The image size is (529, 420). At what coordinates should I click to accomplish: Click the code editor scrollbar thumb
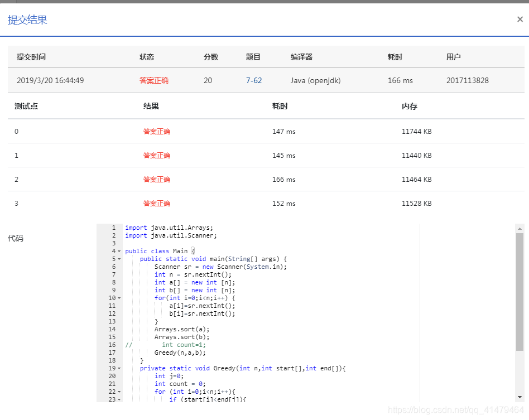[x=520, y=292]
